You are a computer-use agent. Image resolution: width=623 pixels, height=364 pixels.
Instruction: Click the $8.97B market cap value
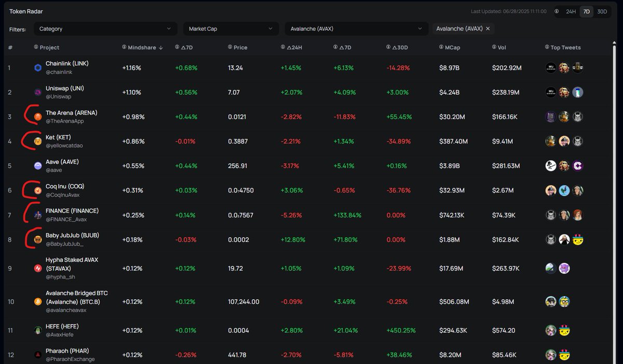pyautogui.click(x=449, y=68)
